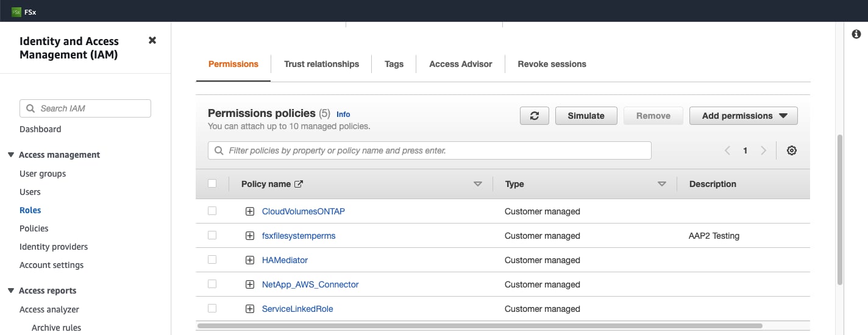
Task: Expand the HAMediator policy details
Action: pos(250,260)
